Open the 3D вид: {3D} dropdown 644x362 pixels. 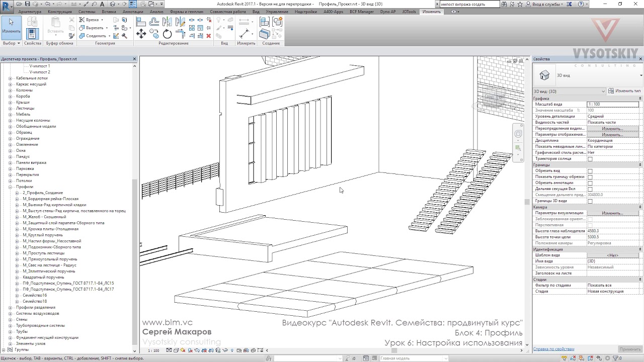pyautogui.click(x=570, y=92)
